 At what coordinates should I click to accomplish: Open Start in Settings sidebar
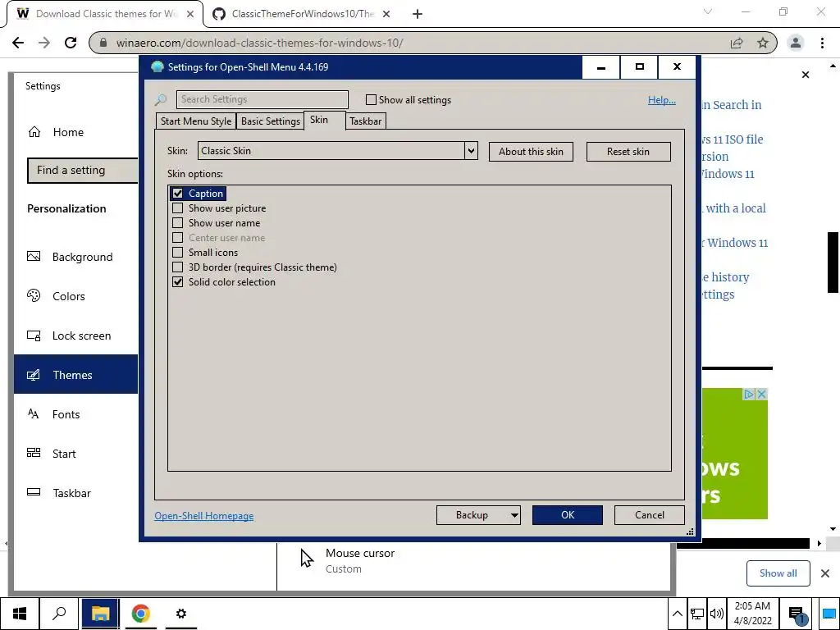pyautogui.click(x=75, y=454)
